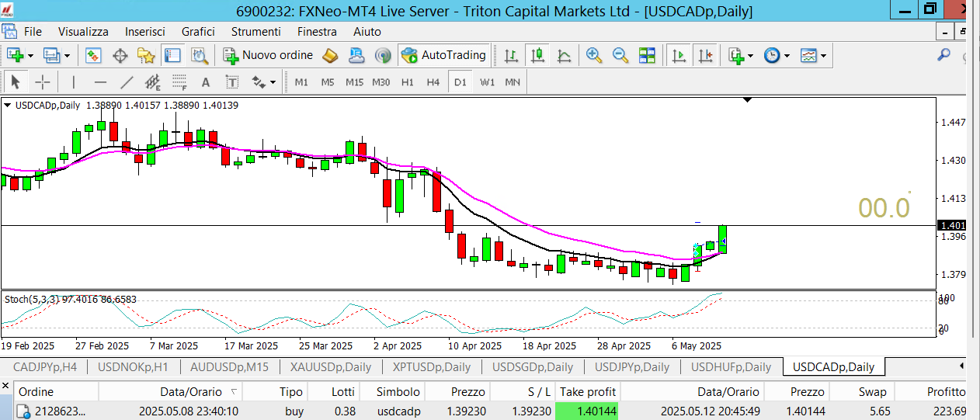
Task: Open the Market Watch window icon
Action: pos(94,55)
